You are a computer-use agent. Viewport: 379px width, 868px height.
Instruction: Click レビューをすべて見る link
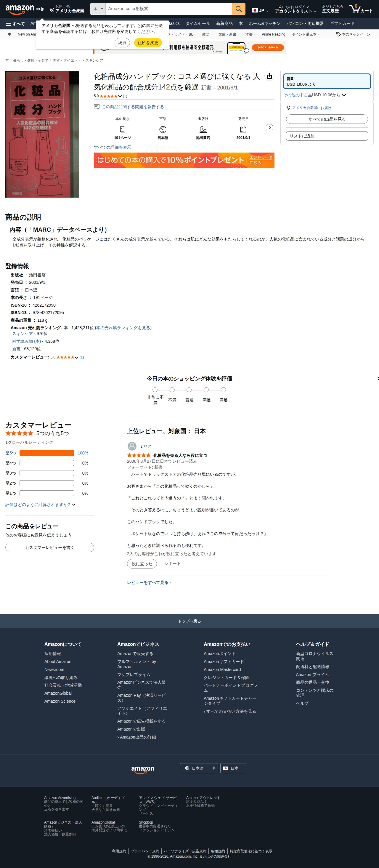pyautogui.click(x=149, y=583)
